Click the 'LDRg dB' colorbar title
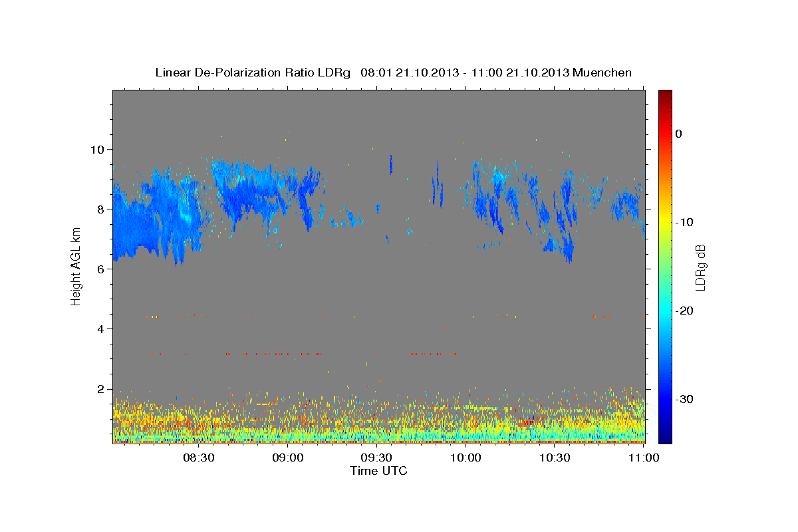This screenshot has height=532, width=798. [x=700, y=266]
